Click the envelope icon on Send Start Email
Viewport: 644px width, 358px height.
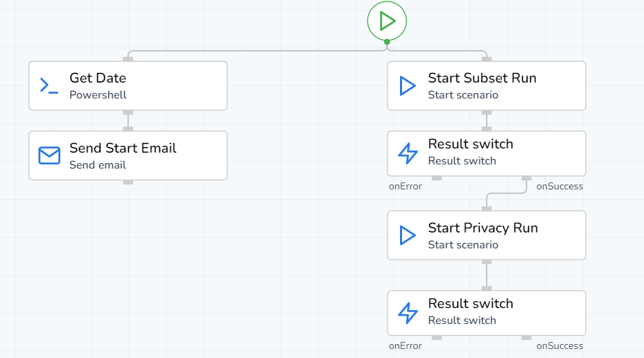coord(49,155)
